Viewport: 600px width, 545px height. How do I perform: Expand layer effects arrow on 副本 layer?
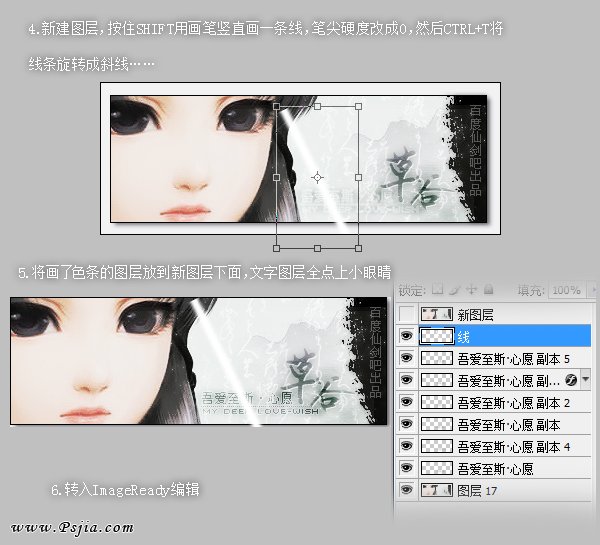pos(585,380)
